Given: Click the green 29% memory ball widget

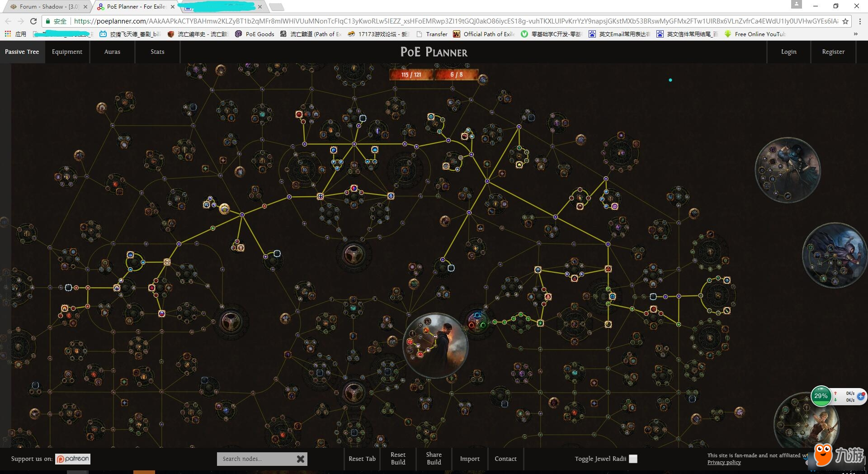Looking at the screenshot, I should tap(821, 396).
